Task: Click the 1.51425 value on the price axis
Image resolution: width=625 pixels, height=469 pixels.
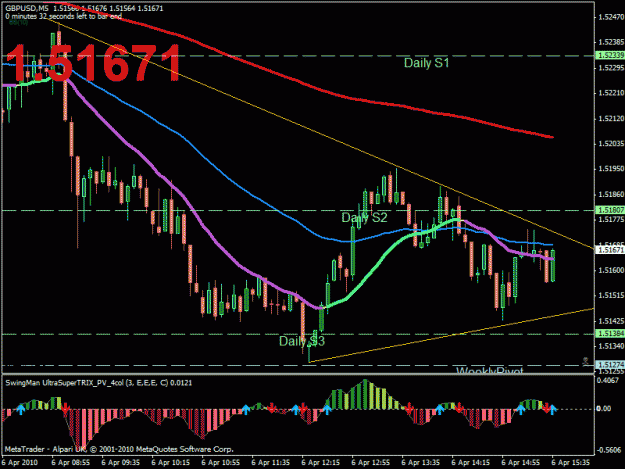Action: [611, 321]
